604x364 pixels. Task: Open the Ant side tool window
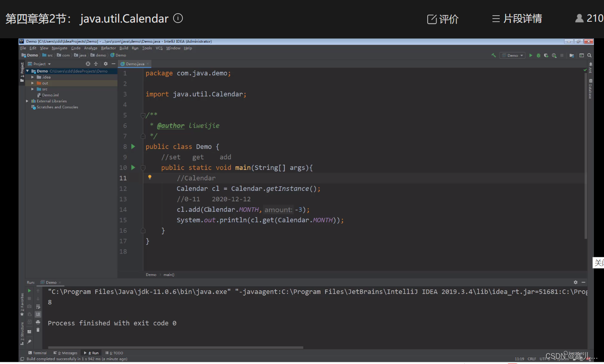[590, 68]
